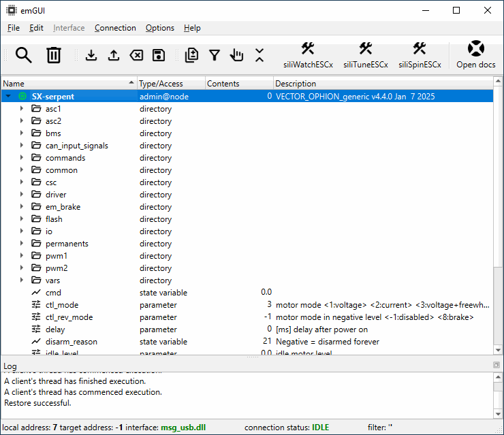Click the IDLE connection status text
Image resolution: width=504 pixels, height=435 pixels.
coord(321,428)
